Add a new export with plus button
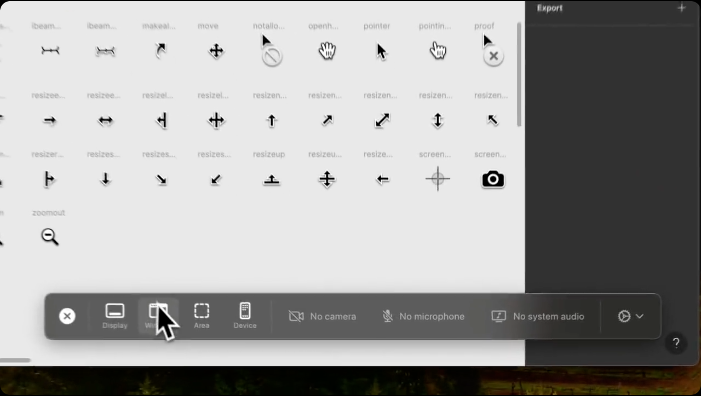This screenshot has width=701, height=396. point(681,8)
